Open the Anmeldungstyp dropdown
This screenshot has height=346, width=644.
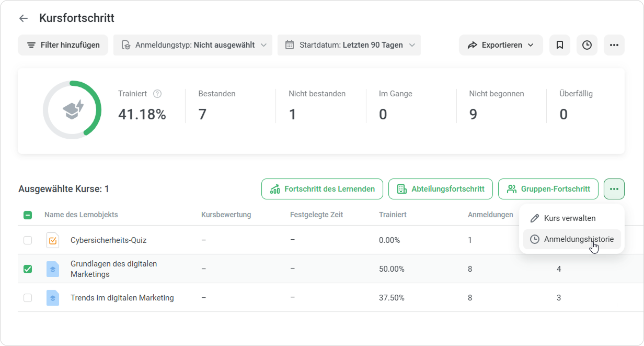193,45
